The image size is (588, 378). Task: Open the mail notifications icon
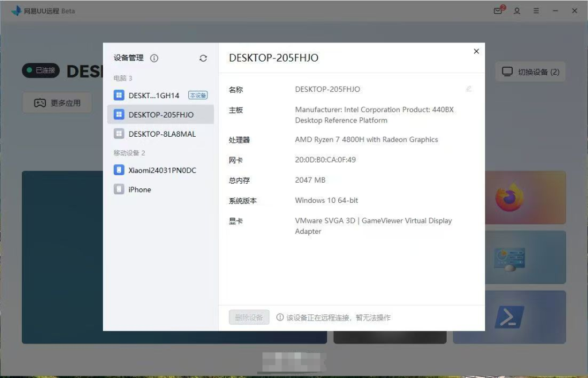coord(498,11)
